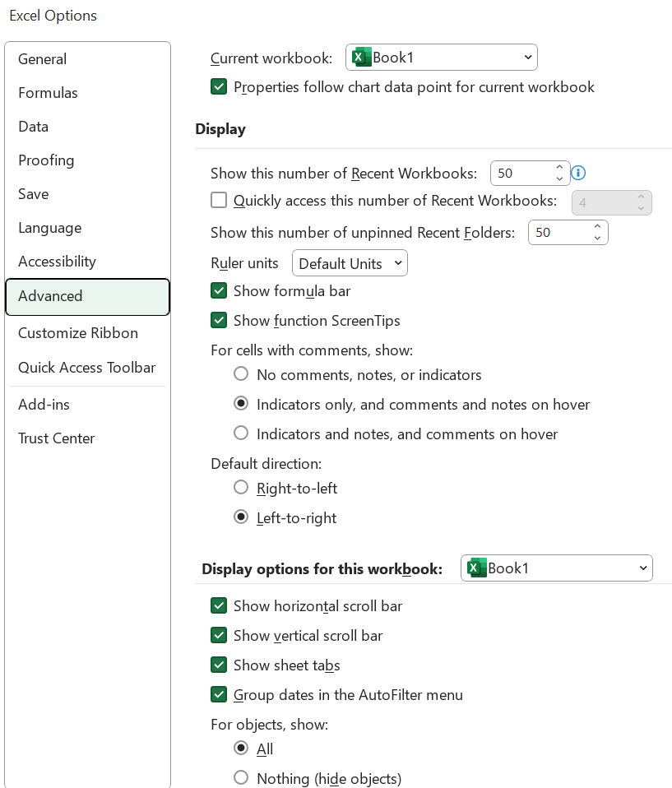Enable Quickly access this number of Recent Workbooks
Image resolution: width=672 pixels, height=788 pixels.
(219, 200)
